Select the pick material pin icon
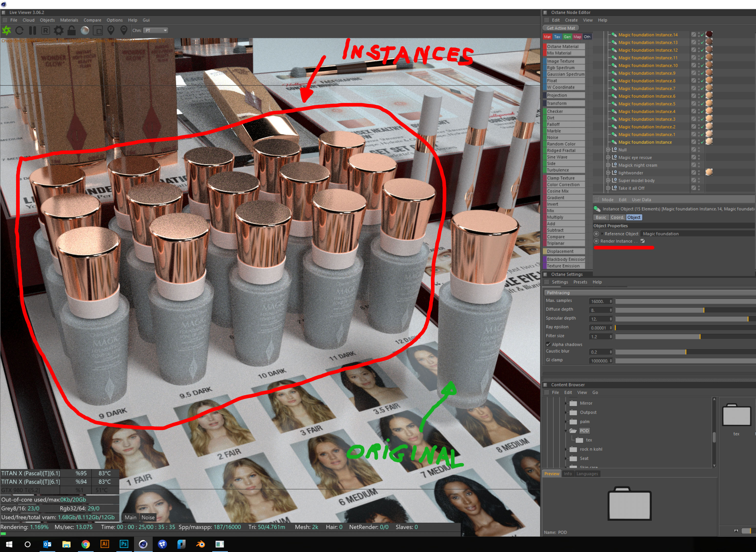The width and height of the screenshot is (756, 552). (124, 30)
